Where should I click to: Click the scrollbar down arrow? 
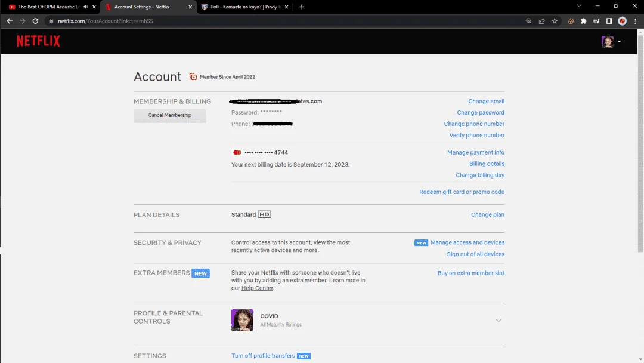pyautogui.click(x=640, y=359)
